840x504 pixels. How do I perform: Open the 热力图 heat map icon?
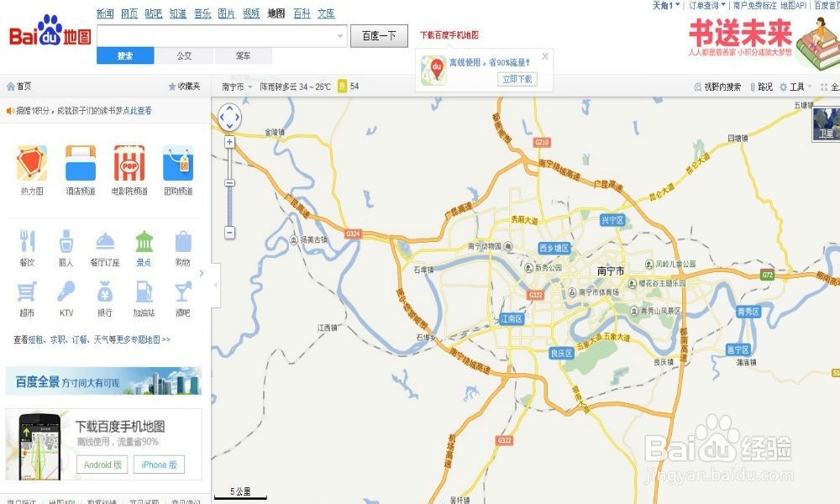pos(32,163)
